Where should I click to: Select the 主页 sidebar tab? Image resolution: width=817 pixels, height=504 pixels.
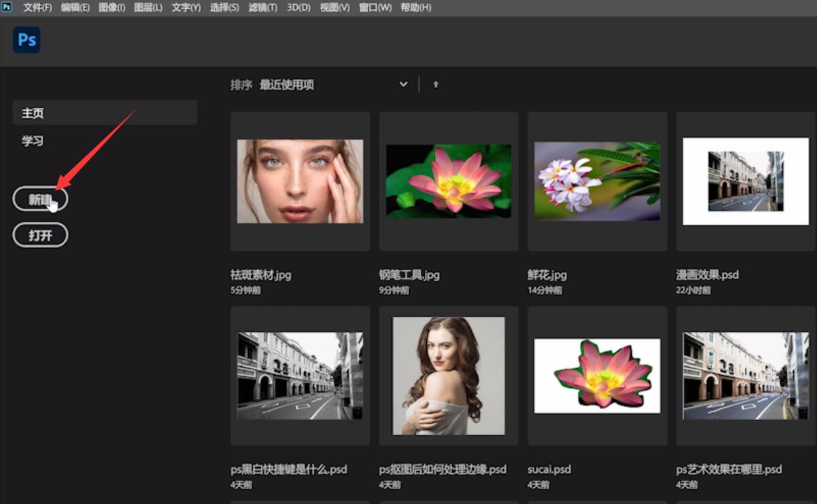105,113
